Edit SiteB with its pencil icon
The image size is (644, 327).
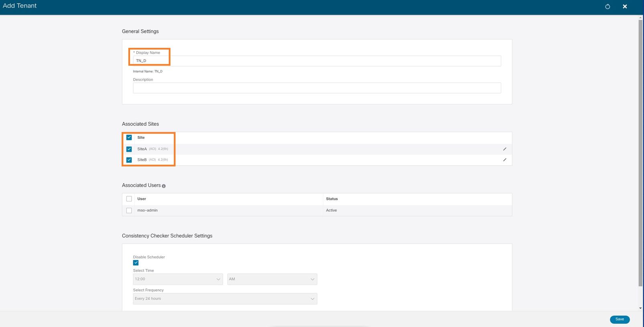click(x=505, y=160)
